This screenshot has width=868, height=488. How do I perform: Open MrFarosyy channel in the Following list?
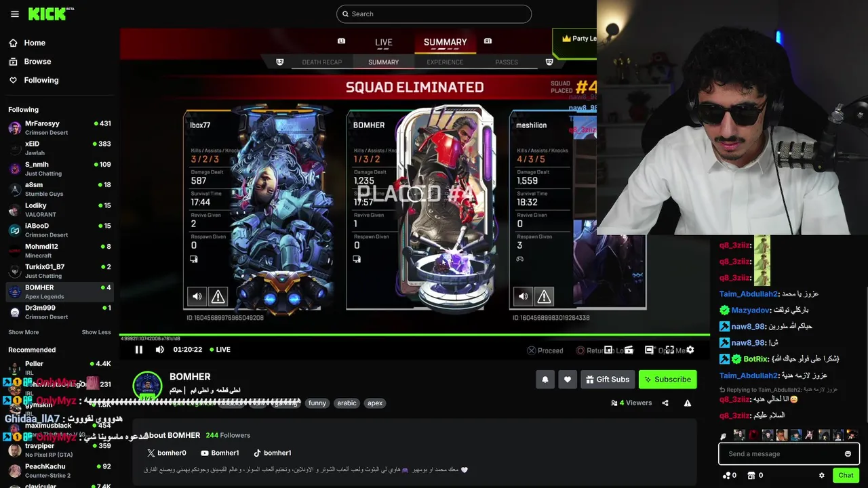(59, 127)
